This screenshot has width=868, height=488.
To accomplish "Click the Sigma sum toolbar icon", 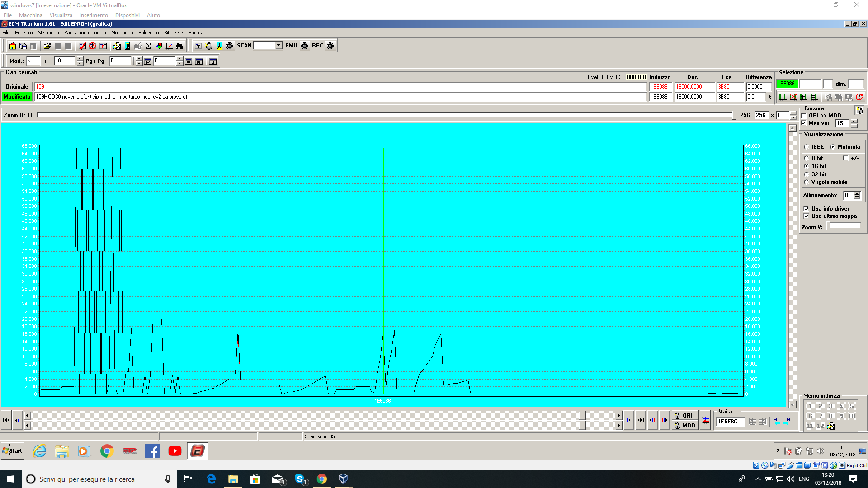I will 148,46.
